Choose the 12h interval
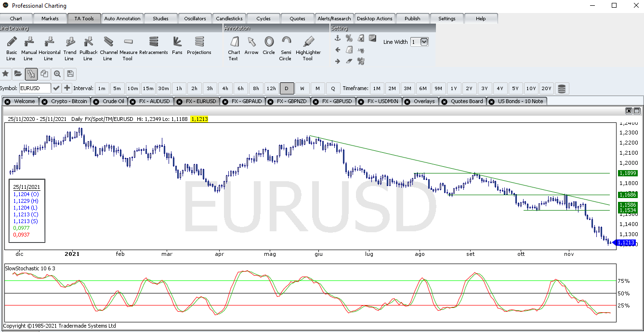Viewport: 644px width, 332px height. point(271,88)
